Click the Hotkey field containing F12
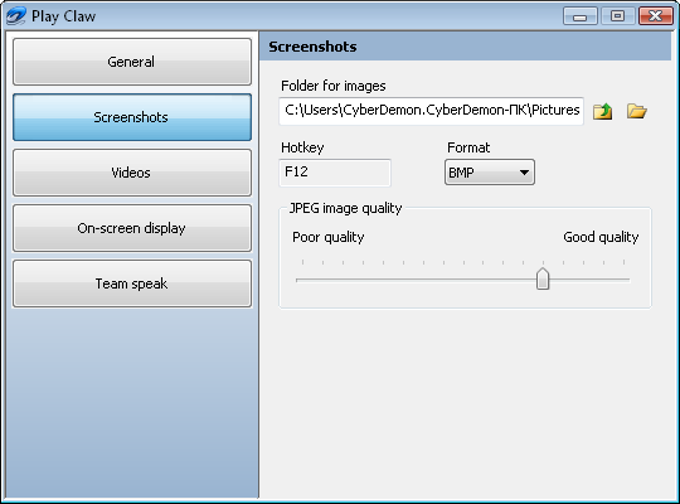The width and height of the screenshot is (680, 504). pos(335,173)
